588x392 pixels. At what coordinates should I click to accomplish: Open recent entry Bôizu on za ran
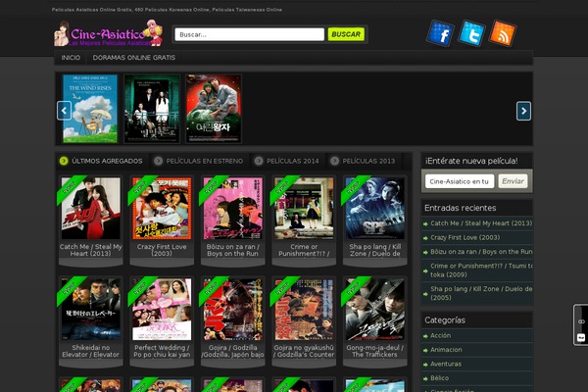coord(481,252)
